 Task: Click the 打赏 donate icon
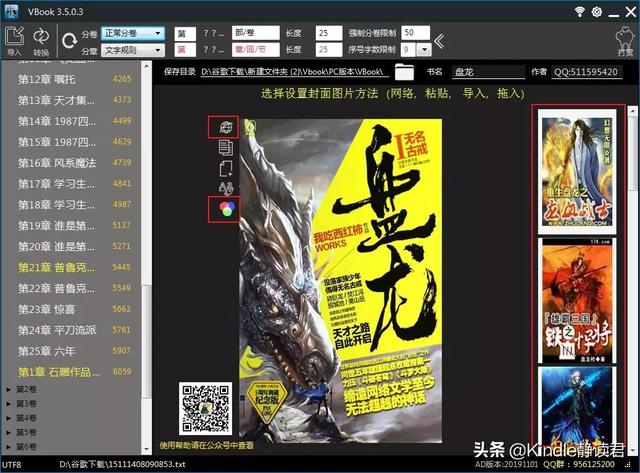[625, 40]
